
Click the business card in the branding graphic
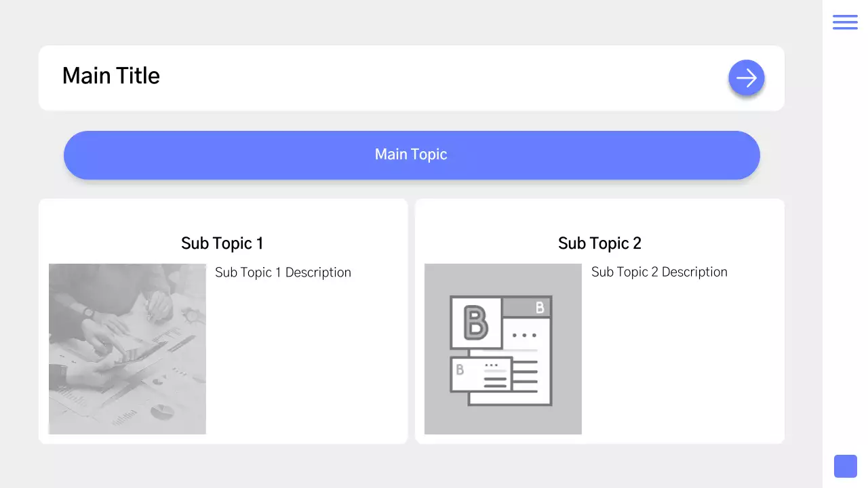point(481,375)
